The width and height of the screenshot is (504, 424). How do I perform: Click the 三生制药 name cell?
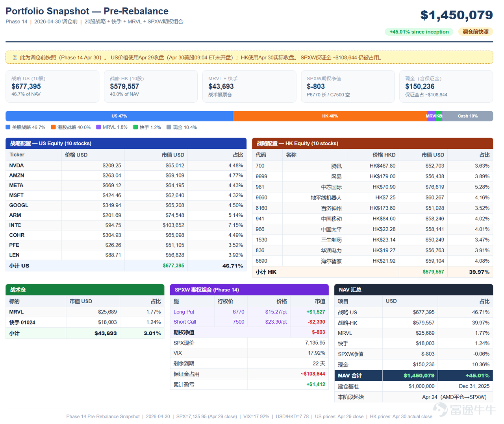pos(314,240)
